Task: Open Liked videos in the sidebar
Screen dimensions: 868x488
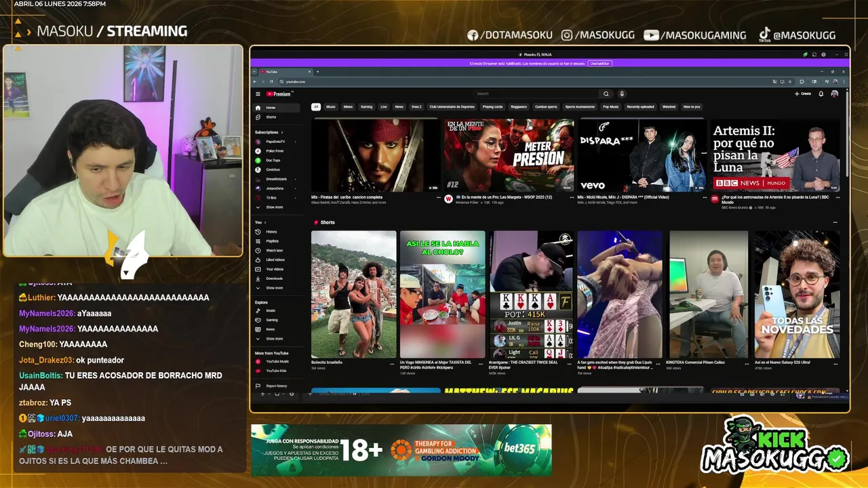Action: tap(277, 260)
